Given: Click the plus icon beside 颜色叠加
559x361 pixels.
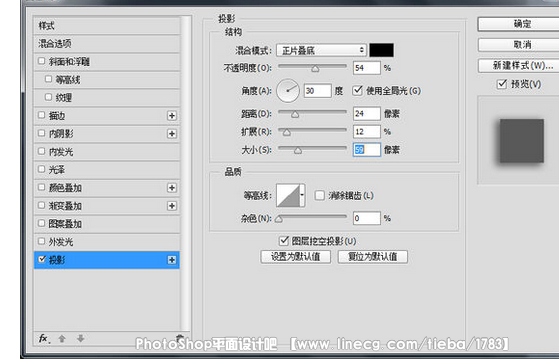Looking at the screenshot, I should (x=172, y=188).
